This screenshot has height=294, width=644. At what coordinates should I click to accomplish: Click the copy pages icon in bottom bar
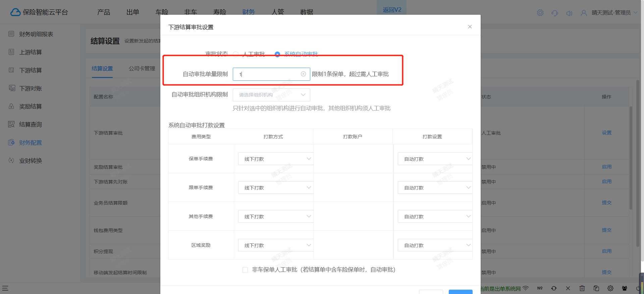click(x=596, y=288)
